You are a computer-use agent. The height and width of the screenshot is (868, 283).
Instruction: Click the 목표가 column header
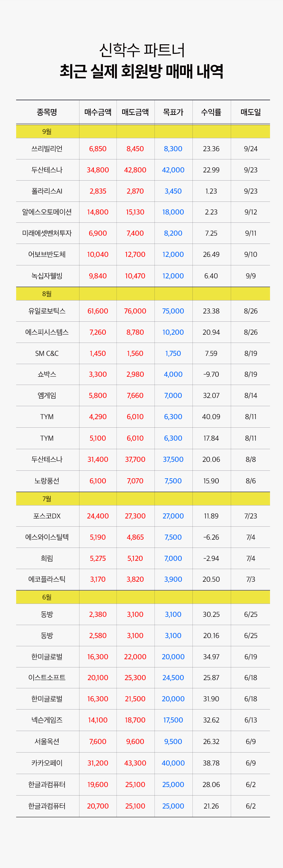tap(173, 112)
